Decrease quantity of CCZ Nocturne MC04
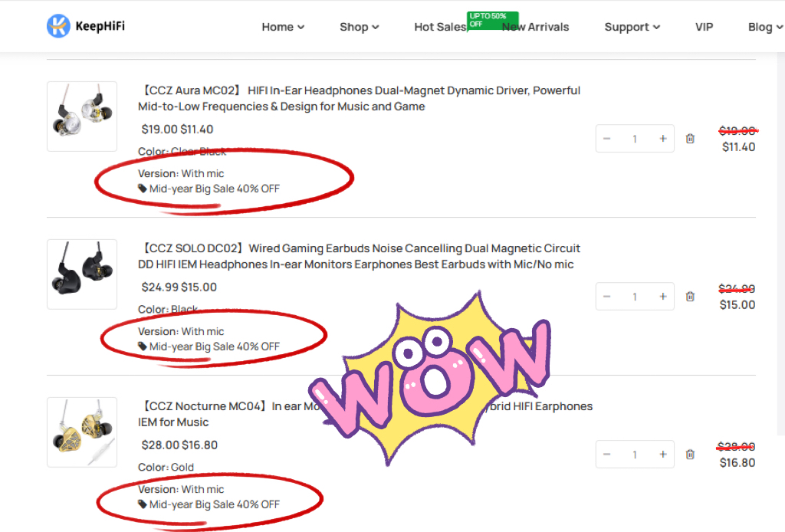Screen dimensions: 785x532 coord(607,455)
